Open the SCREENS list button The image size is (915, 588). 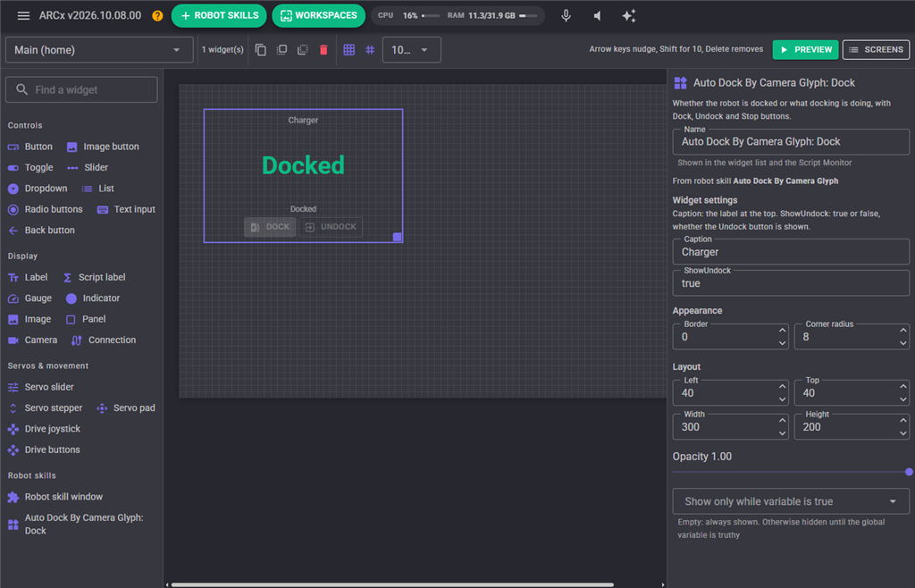point(876,50)
